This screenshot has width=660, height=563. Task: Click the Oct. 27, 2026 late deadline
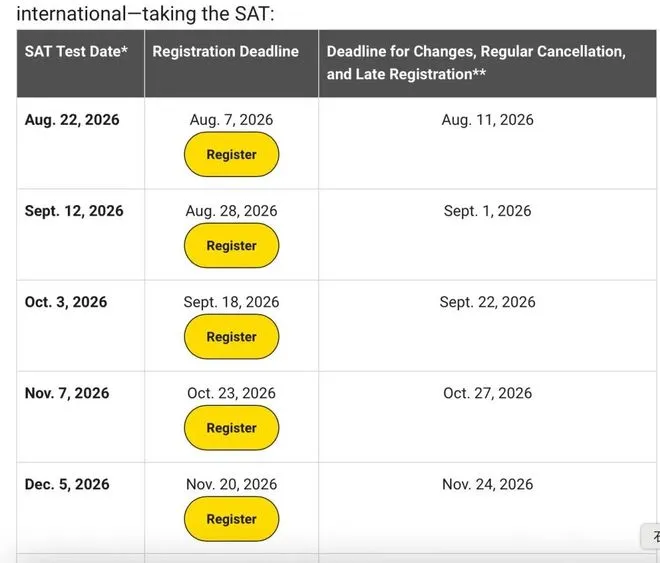coord(487,393)
